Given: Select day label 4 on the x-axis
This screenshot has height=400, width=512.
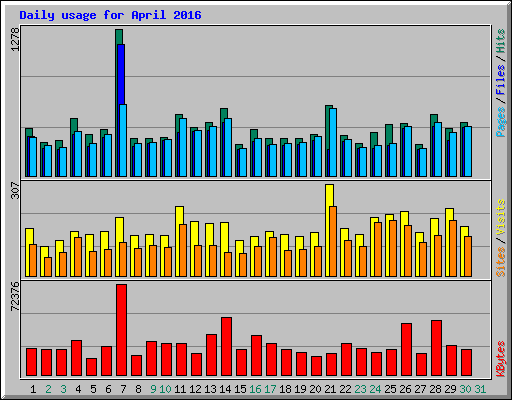Looking at the screenshot, I should 78,389.
